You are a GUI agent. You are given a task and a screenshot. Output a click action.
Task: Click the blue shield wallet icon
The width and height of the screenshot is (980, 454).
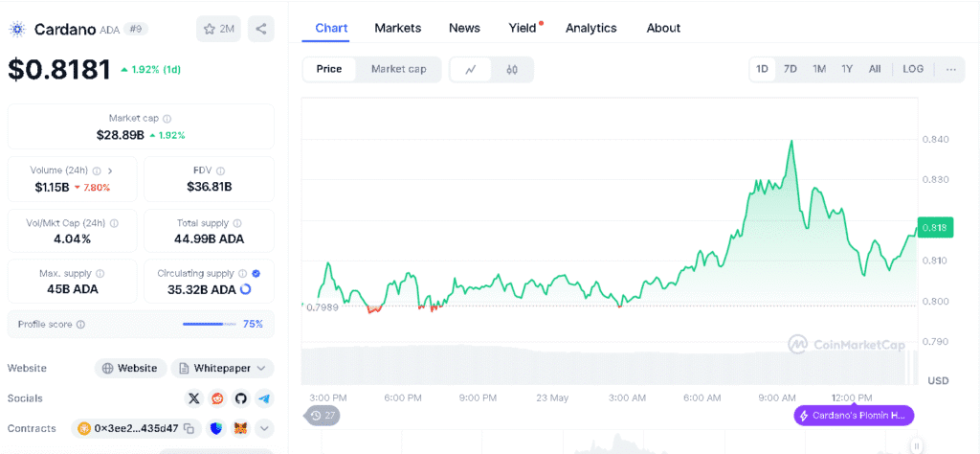tap(217, 428)
